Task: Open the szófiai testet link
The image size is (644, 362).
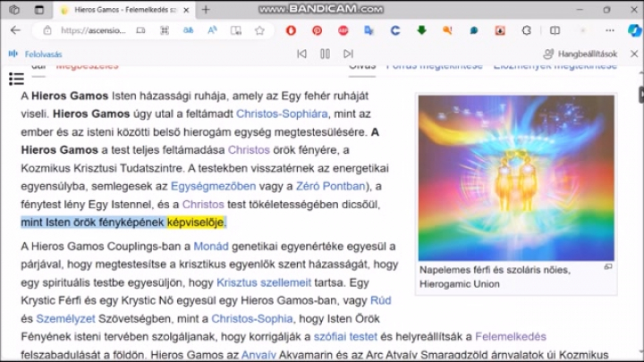Action: tap(345, 337)
